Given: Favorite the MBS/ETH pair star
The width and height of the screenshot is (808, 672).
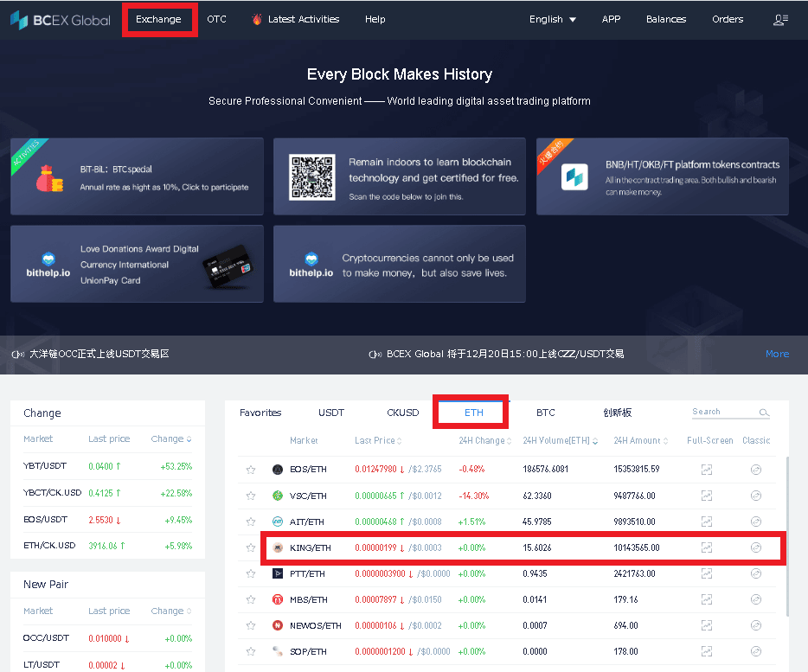Looking at the screenshot, I should [x=251, y=599].
